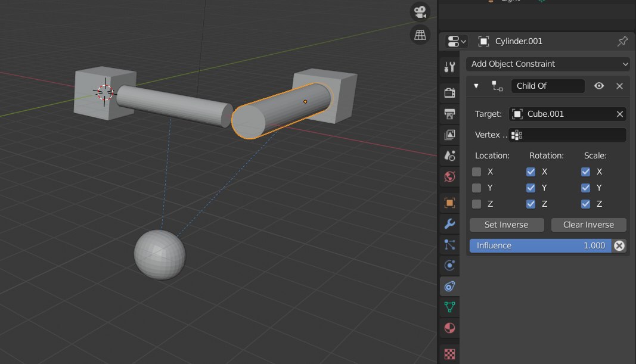The image size is (636, 364).
Task: Open the Add Object Constraint dropdown
Action: pyautogui.click(x=548, y=64)
